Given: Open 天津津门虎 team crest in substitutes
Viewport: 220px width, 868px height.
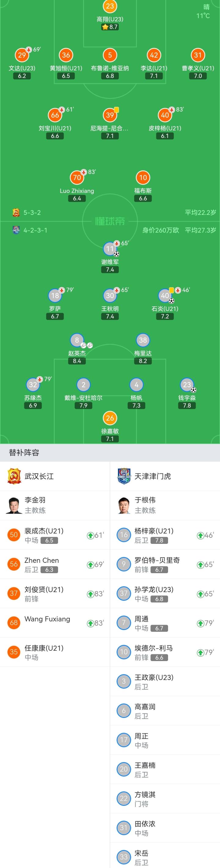Looking at the screenshot, I should pos(124,476).
